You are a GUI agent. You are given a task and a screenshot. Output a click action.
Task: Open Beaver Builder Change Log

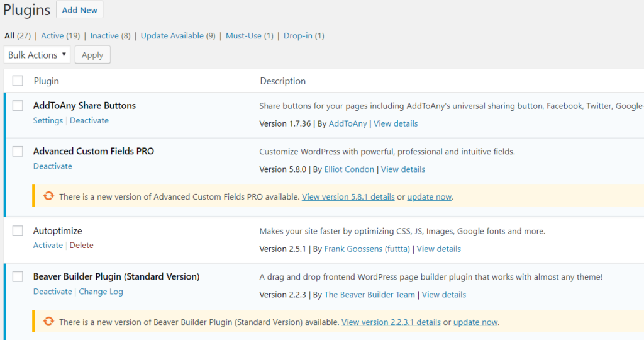[x=101, y=292]
